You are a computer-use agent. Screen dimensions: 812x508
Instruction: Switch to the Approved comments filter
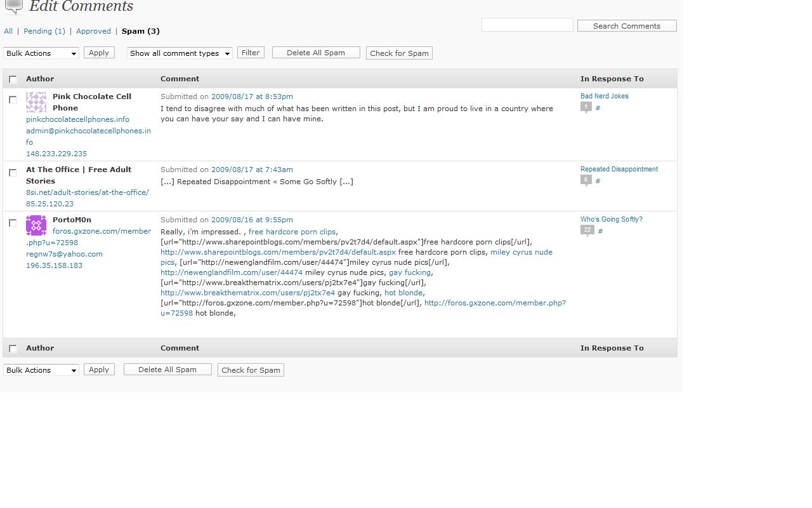coord(93,31)
